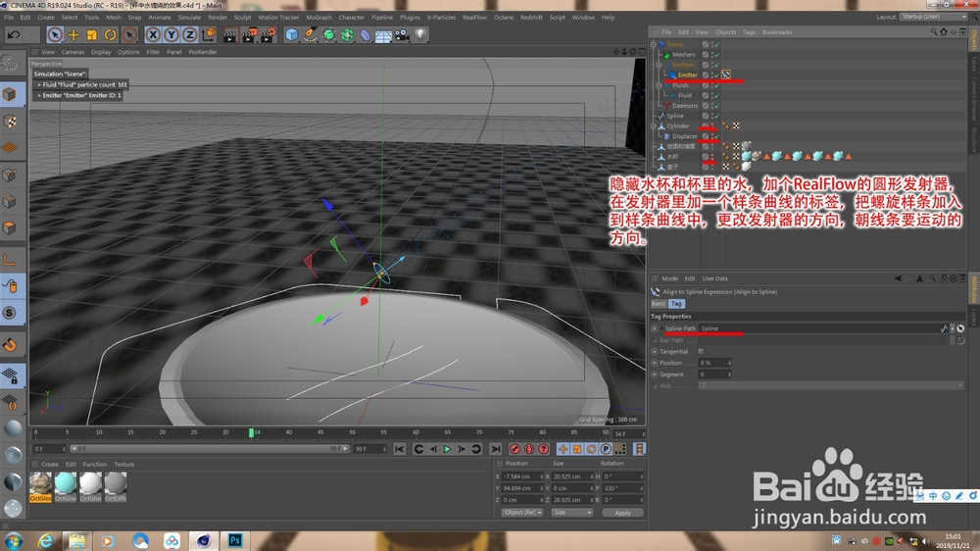Toggle Parameter keyframe recording P icon
Viewport: 980px width, 551px height.
(605, 449)
